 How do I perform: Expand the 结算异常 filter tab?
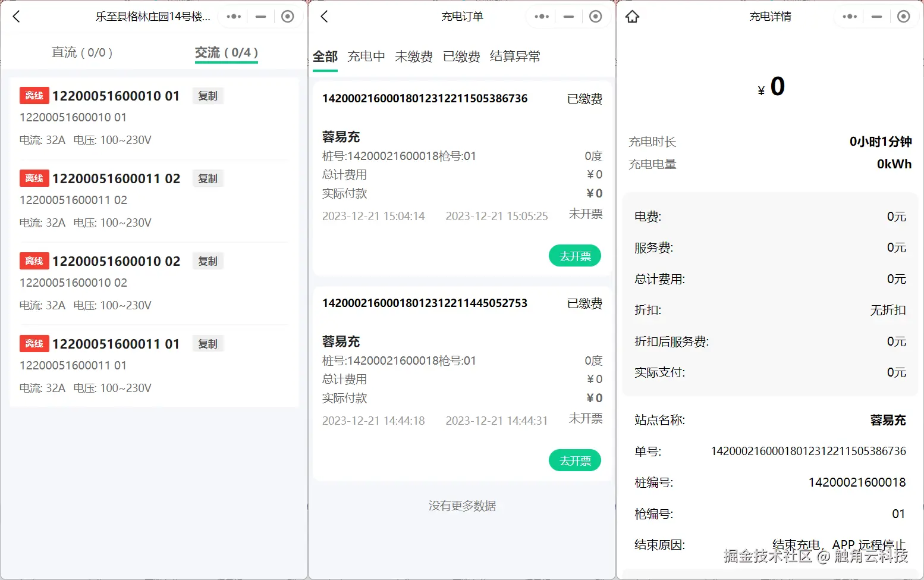coord(514,56)
